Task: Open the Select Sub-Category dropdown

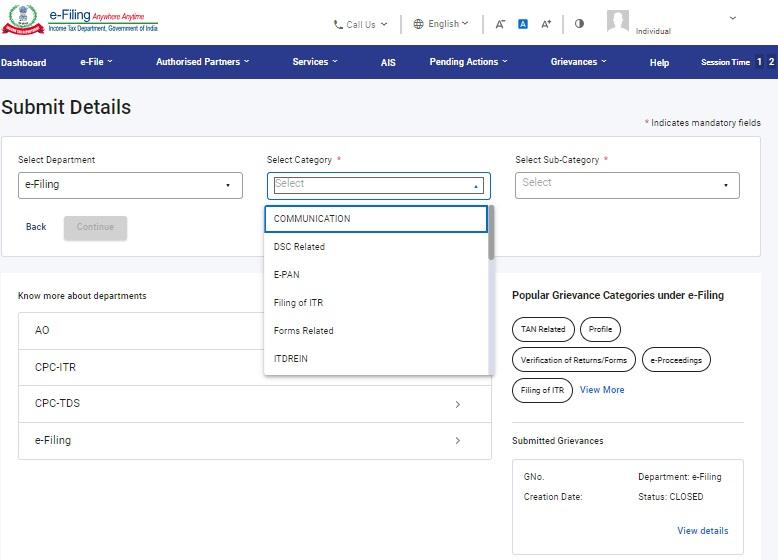Action: pyautogui.click(x=627, y=184)
